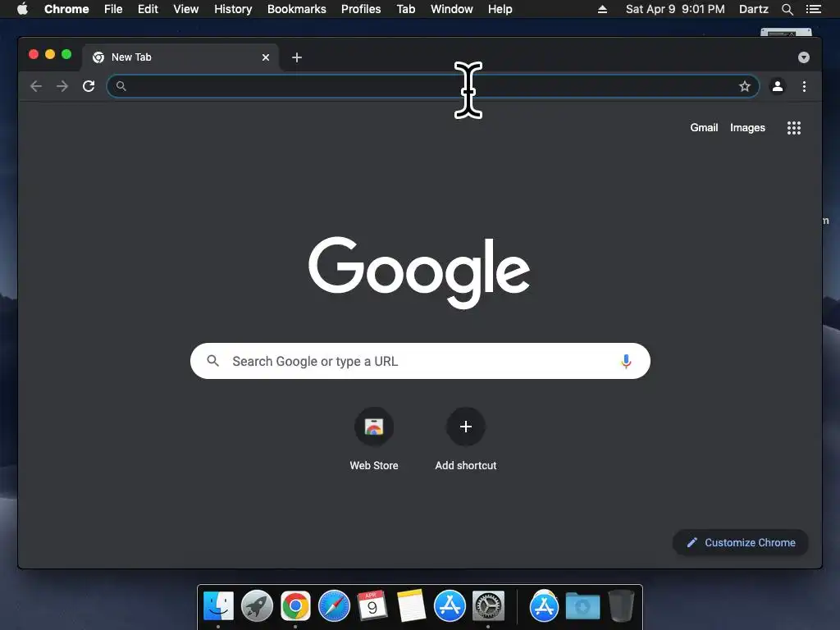Open the Edit menu

pyautogui.click(x=148, y=9)
